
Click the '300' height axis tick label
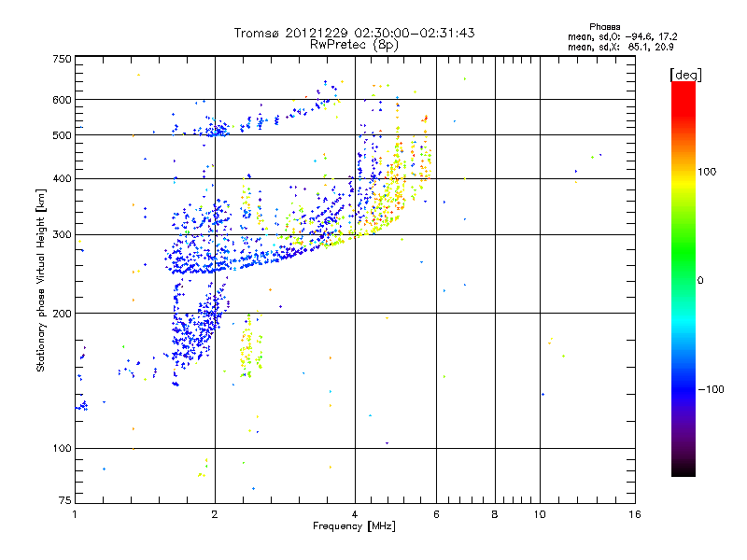point(63,235)
